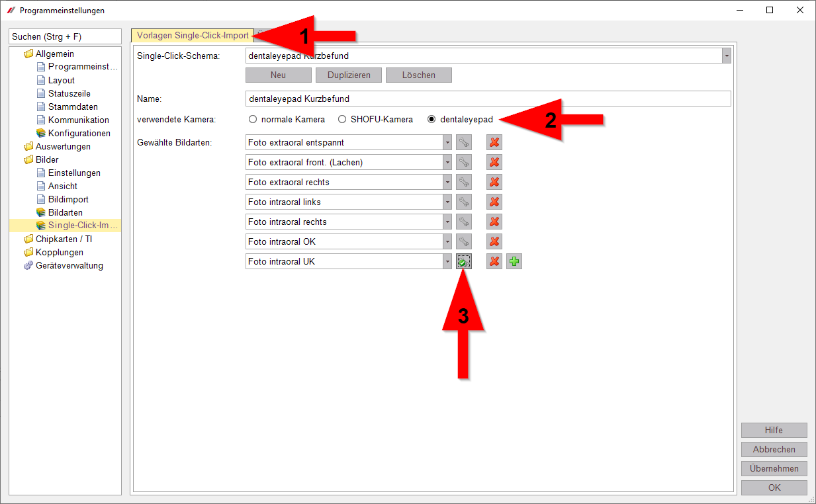Open settings wrench for Foto extraoral rechts

(x=464, y=182)
